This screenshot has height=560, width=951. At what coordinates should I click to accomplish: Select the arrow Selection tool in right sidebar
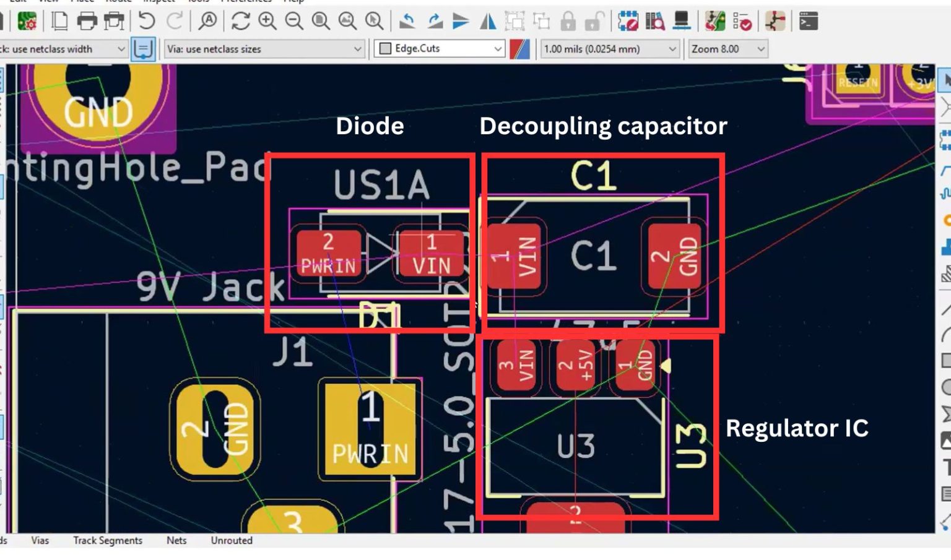point(946,79)
